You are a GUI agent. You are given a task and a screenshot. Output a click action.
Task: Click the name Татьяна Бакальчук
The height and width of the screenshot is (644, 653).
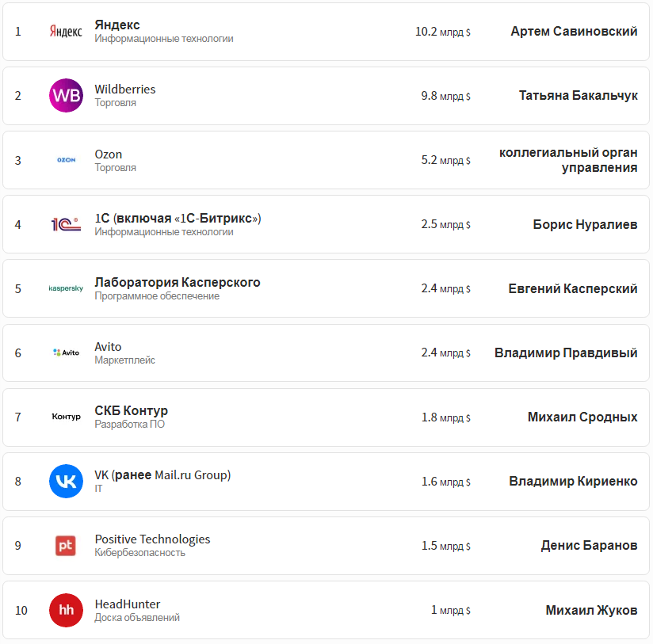pyautogui.click(x=578, y=96)
